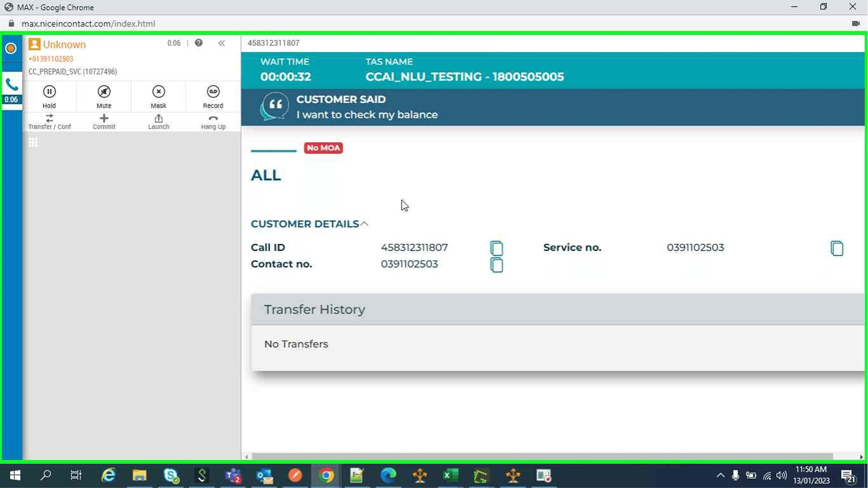Viewport: 868px width, 488px height.
Task: Copy the Service no. value
Action: [x=837, y=248]
